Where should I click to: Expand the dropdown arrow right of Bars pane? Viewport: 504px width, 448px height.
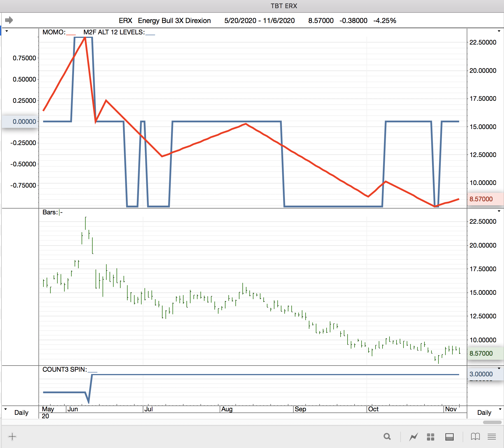(499, 211)
